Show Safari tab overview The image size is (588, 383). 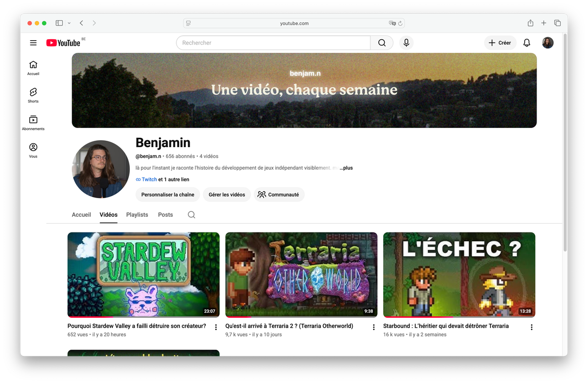click(x=558, y=23)
